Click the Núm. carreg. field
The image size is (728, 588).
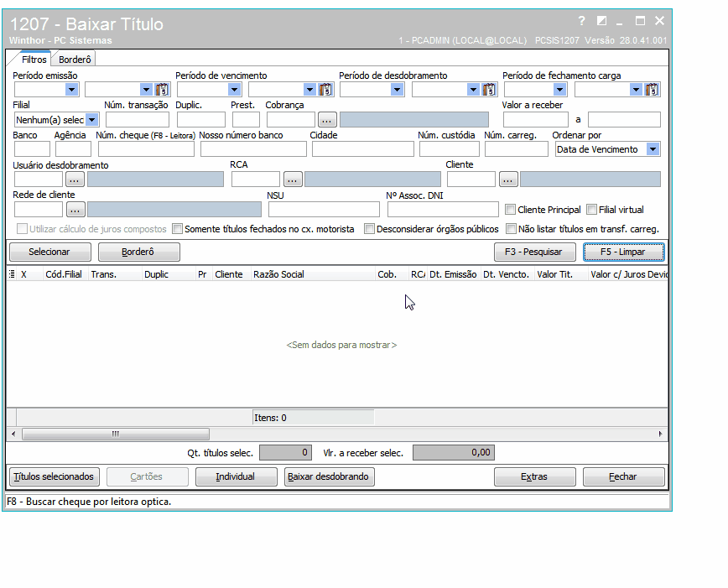coord(517,149)
